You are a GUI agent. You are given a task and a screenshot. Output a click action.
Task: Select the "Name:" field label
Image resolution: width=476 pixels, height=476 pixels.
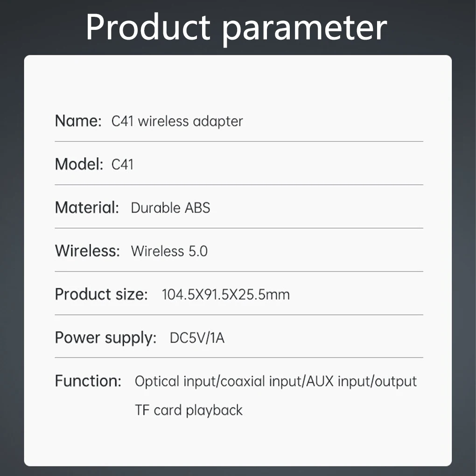(x=78, y=121)
